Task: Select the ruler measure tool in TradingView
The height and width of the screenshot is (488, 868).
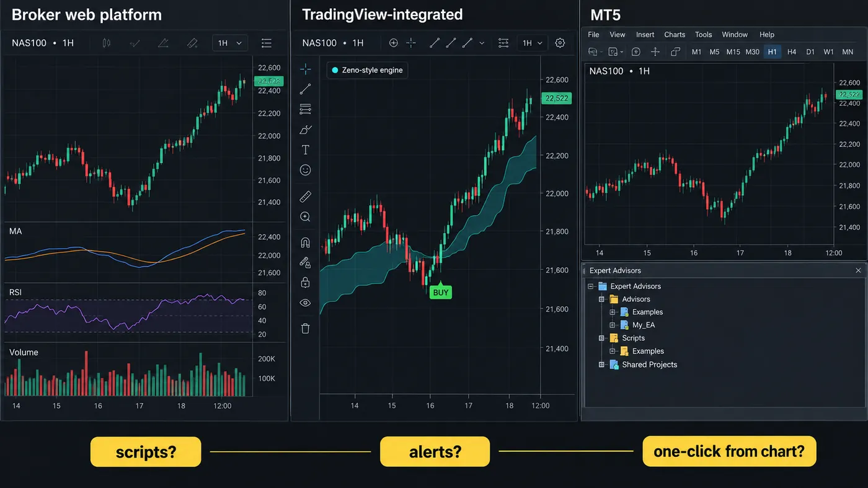Action: coord(305,197)
